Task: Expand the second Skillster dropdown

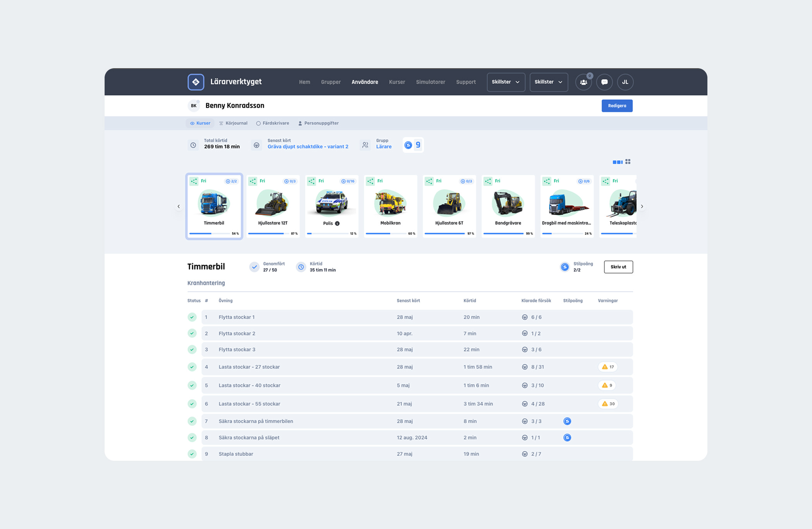Action: [x=549, y=82]
